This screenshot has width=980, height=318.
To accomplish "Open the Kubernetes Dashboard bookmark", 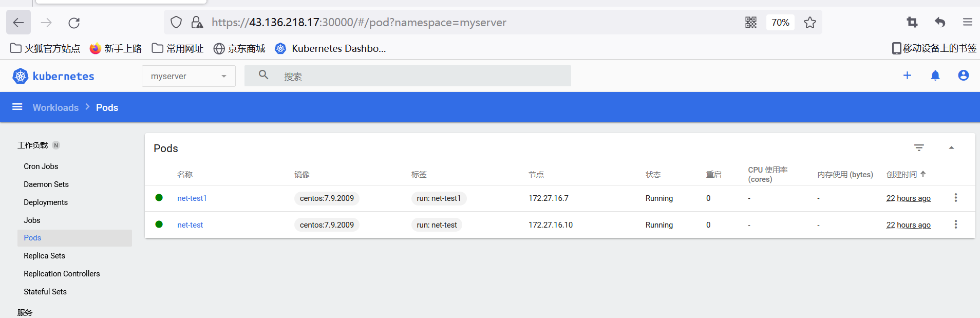I will [331, 49].
